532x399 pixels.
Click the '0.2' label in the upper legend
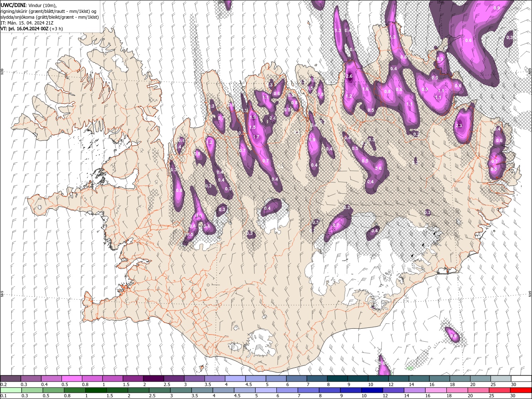pos(3,384)
